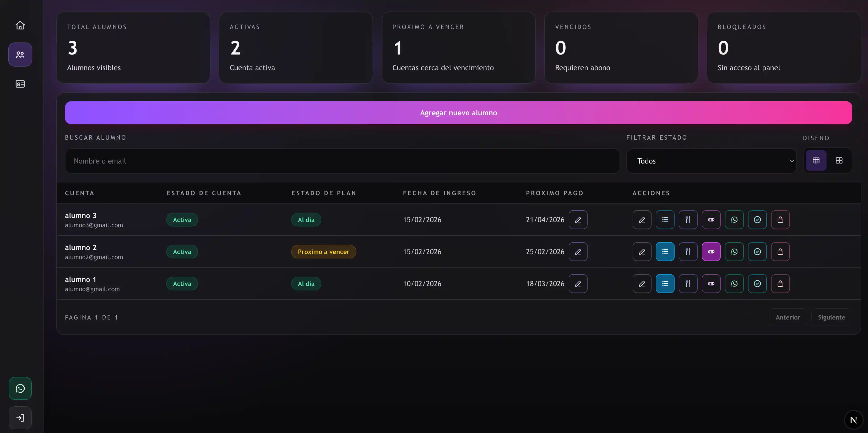
Task: Click the WhatsApp button in sidebar
Action: [x=20, y=388]
